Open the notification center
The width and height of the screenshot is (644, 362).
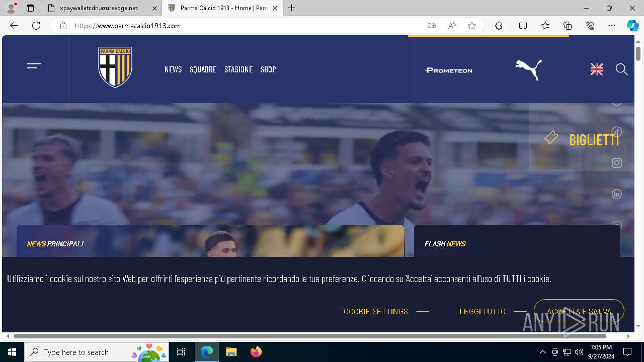pos(627,352)
